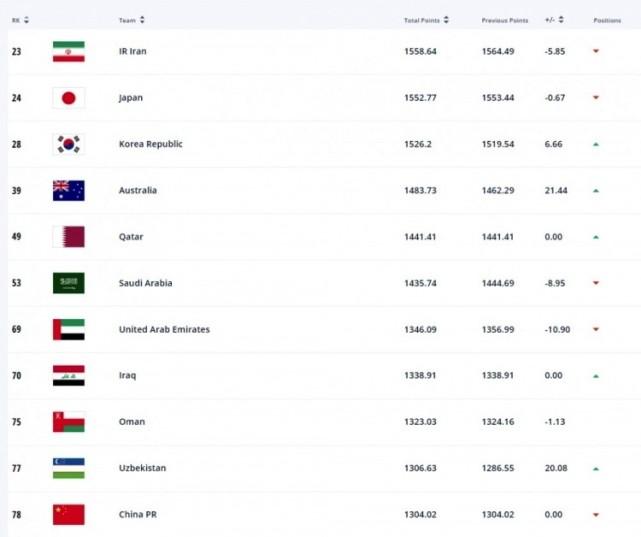641x537 pixels.
Task: Click the Korea Republic flag icon
Action: (x=68, y=144)
